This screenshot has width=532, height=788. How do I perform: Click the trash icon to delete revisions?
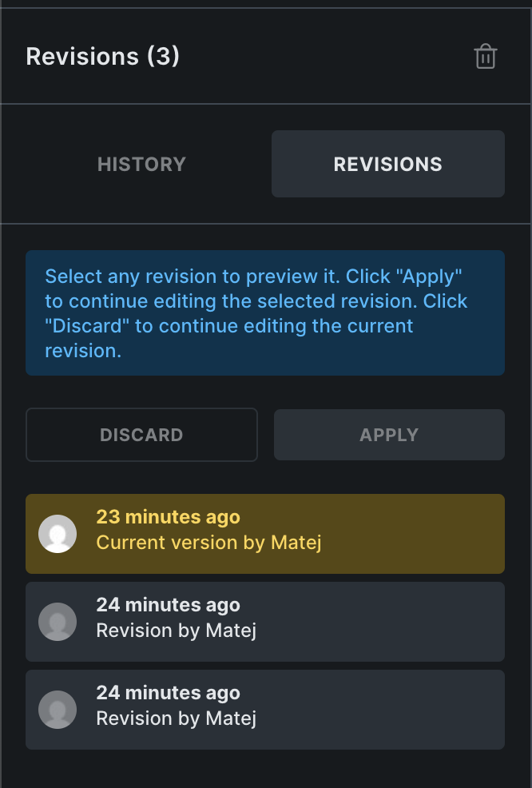(x=486, y=57)
